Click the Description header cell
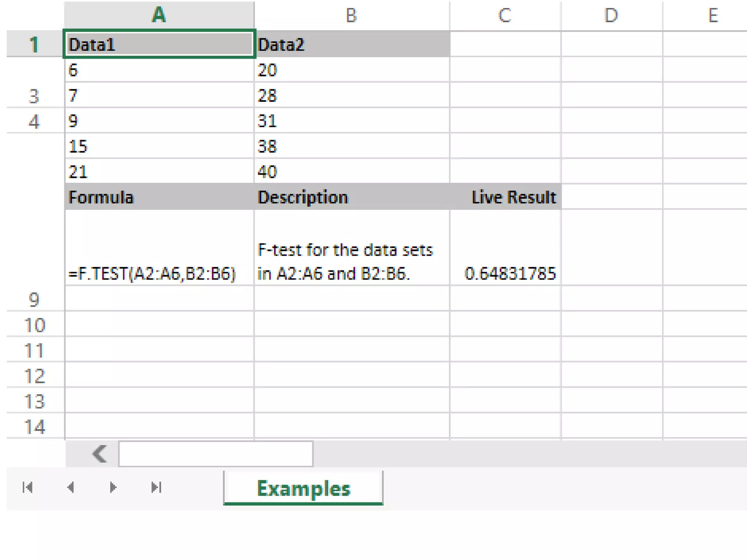 click(351, 197)
